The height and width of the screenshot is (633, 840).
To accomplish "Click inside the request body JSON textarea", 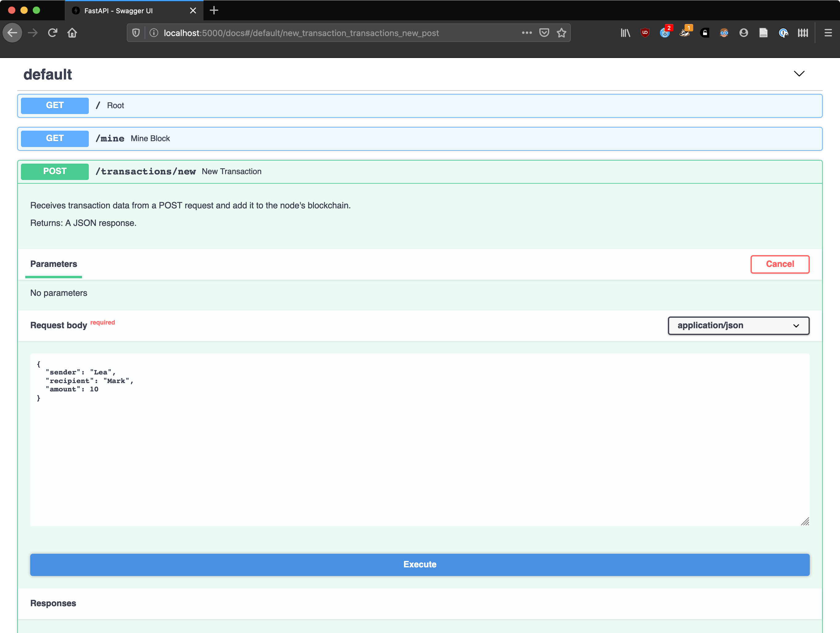I will [420, 439].
